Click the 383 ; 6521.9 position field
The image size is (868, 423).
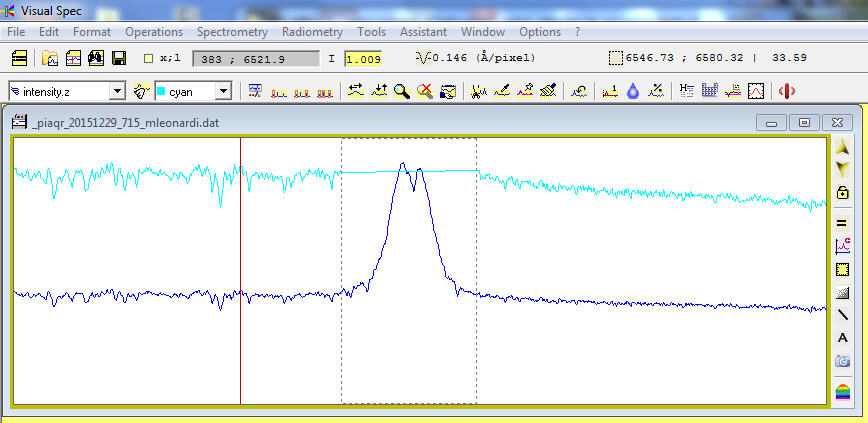(256, 59)
